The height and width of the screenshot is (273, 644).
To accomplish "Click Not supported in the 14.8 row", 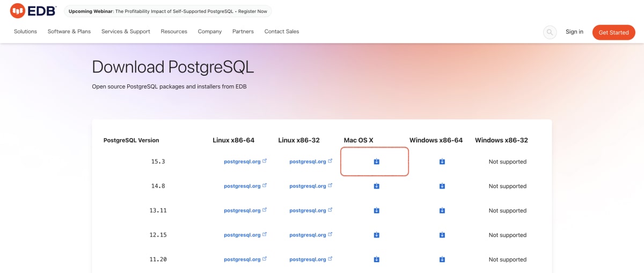I will (508, 186).
